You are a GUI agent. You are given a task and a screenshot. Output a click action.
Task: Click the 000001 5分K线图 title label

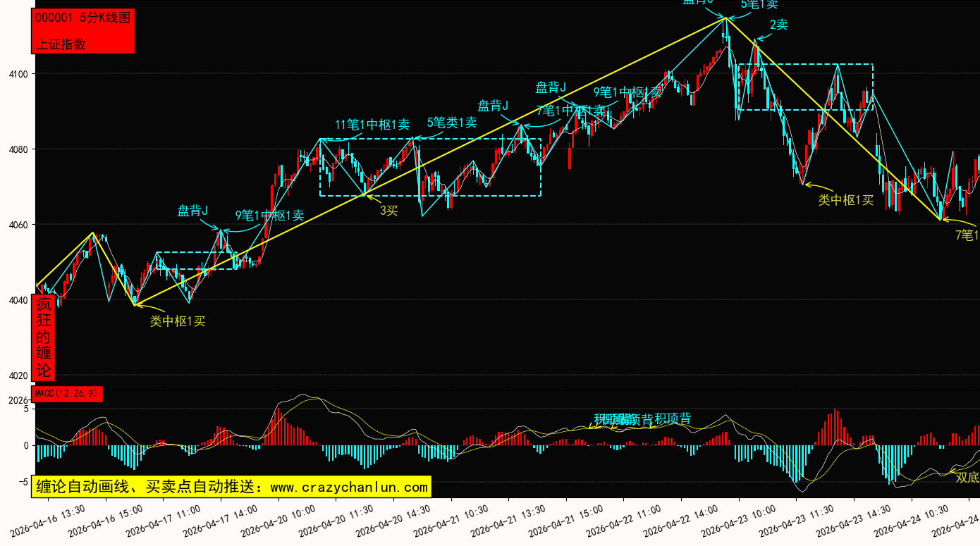pyautogui.click(x=82, y=18)
